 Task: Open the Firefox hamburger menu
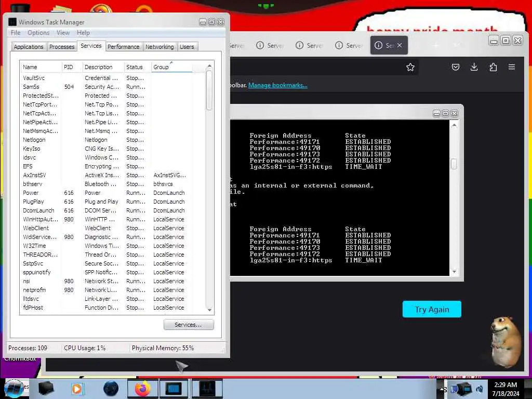click(512, 67)
